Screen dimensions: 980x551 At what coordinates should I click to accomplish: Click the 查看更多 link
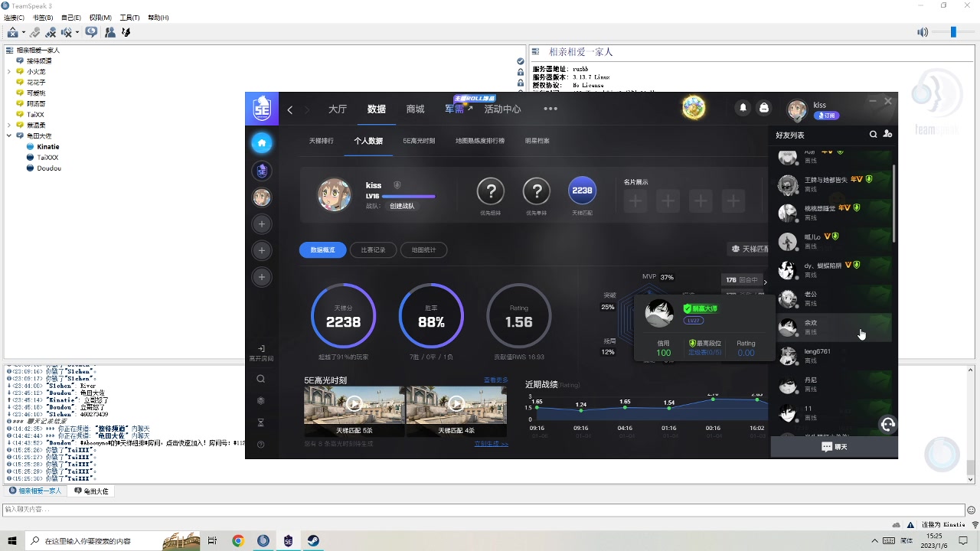[x=495, y=380]
